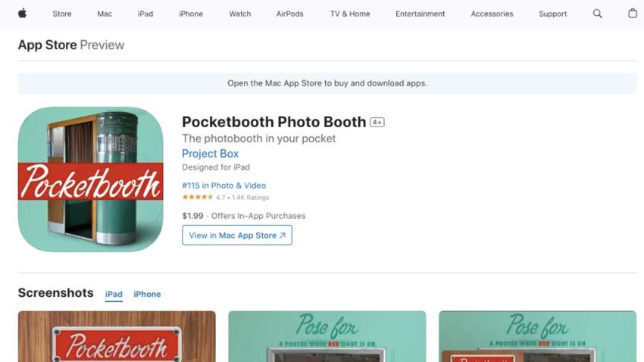Click 'The photobooth in your pocket' subtitle
The width and height of the screenshot is (644, 362).
coord(259,139)
